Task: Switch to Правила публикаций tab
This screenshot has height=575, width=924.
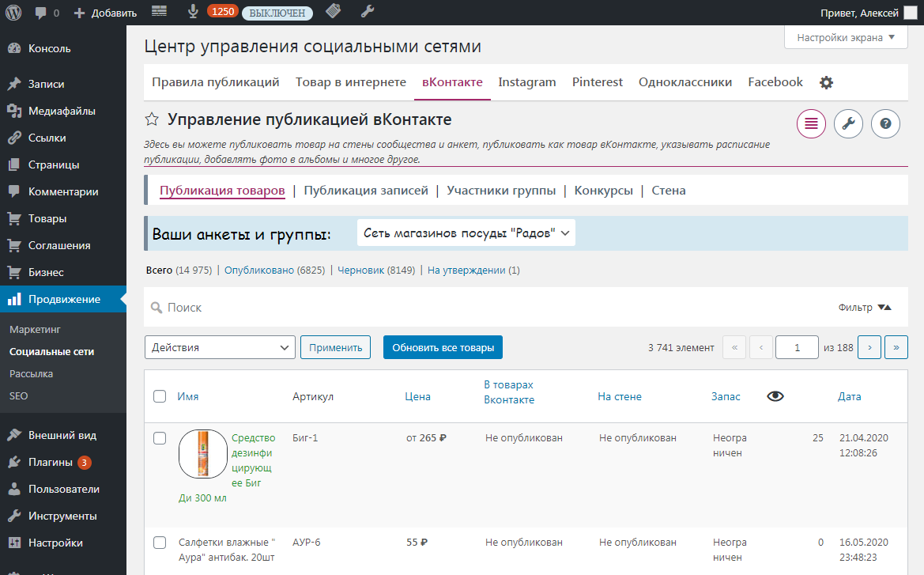Action: click(x=216, y=82)
